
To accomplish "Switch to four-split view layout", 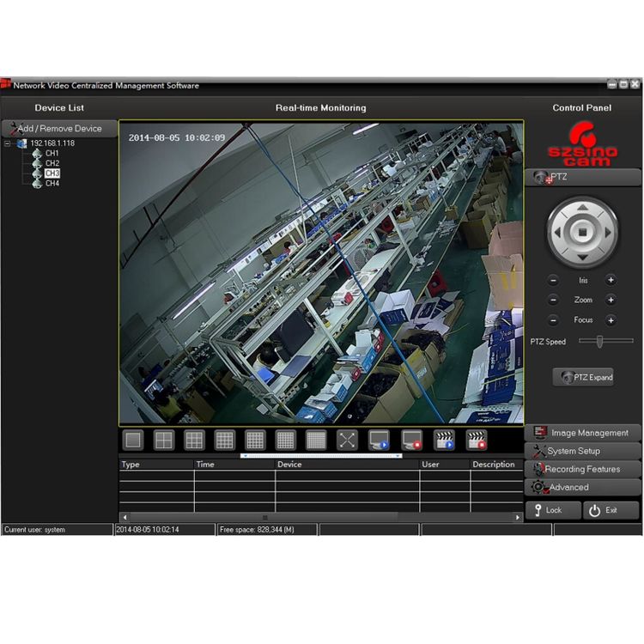I will click(163, 440).
